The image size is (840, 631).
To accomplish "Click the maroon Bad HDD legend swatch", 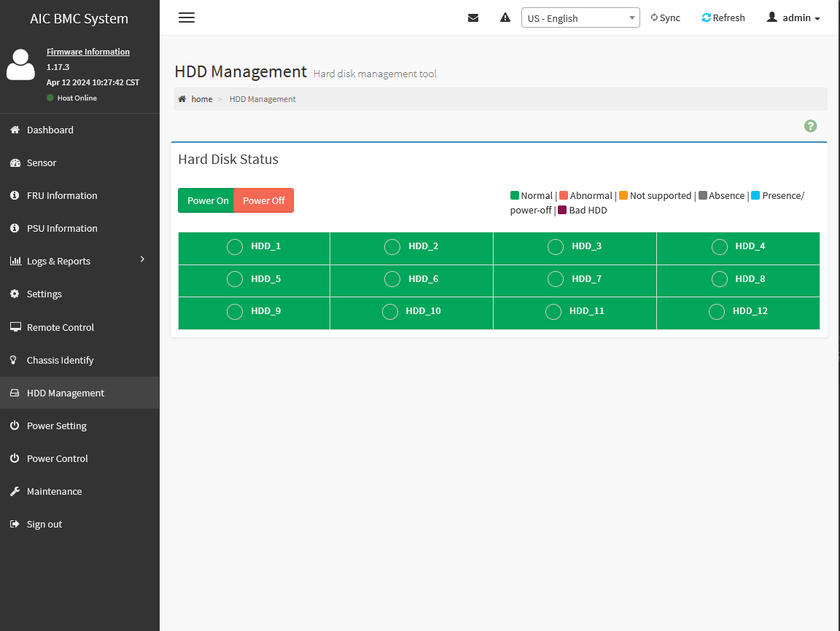I will coord(562,210).
